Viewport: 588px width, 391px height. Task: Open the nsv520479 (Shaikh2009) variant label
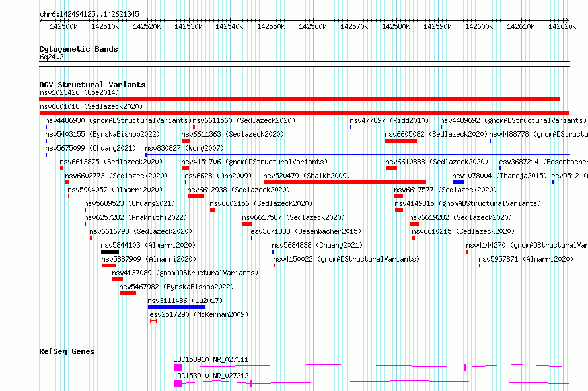point(307,176)
